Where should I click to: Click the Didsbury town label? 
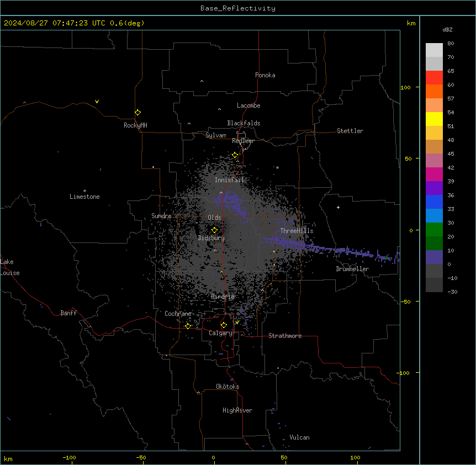(211, 238)
